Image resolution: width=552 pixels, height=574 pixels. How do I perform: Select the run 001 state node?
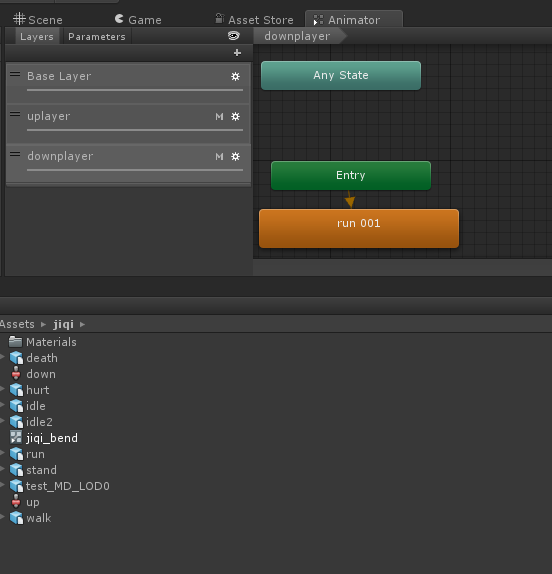(x=359, y=228)
